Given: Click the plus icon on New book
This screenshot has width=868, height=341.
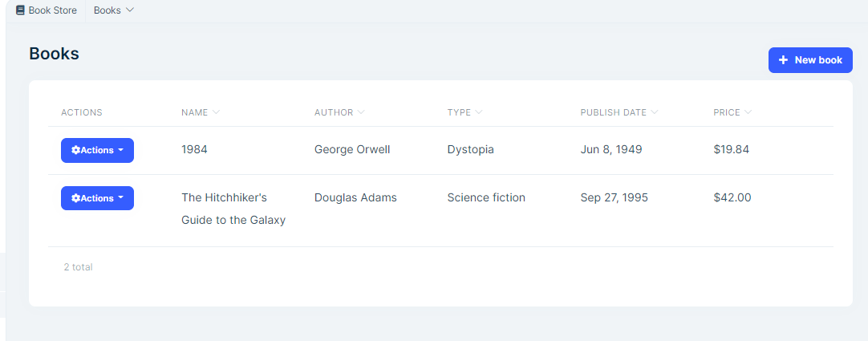Looking at the screenshot, I should pyautogui.click(x=783, y=60).
